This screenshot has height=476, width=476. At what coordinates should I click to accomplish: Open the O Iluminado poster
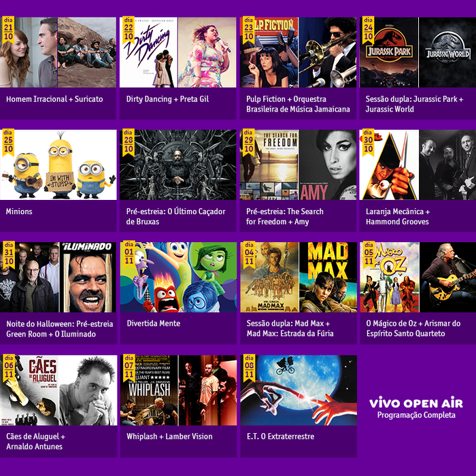pyautogui.click(x=88, y=277)
